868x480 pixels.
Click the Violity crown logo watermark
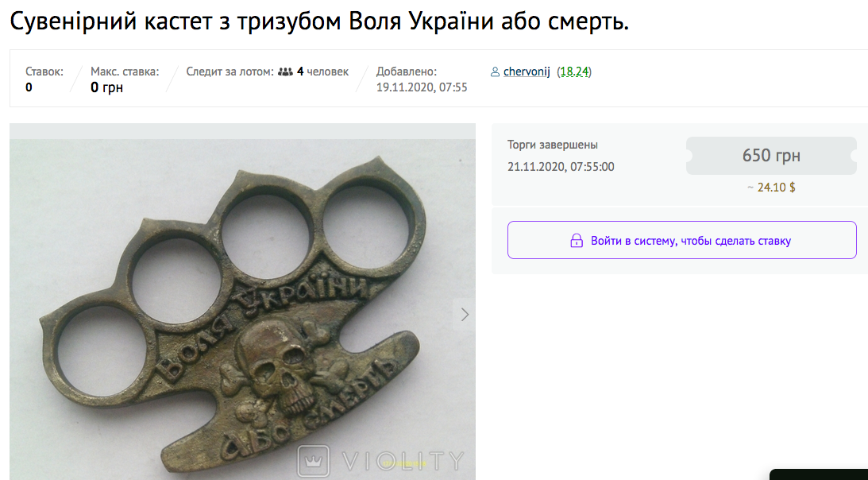pyautogui.click(x=314, y=461)
